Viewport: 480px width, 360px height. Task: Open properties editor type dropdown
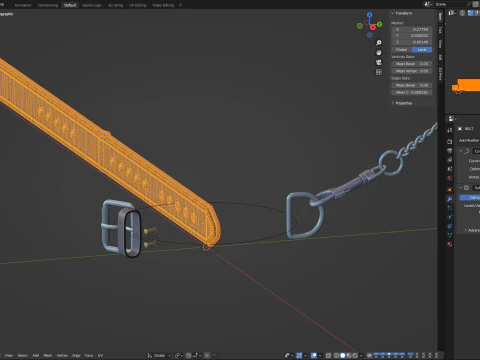pos(452,119)
